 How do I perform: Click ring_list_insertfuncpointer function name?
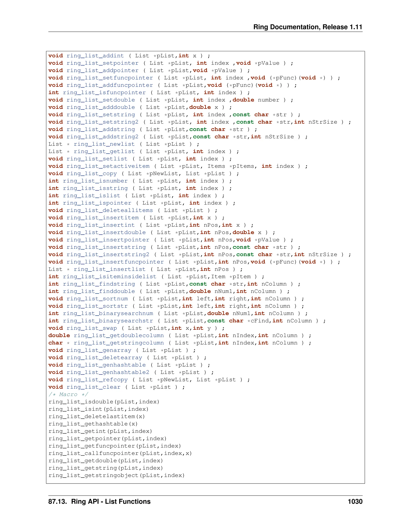click(115, 262)
